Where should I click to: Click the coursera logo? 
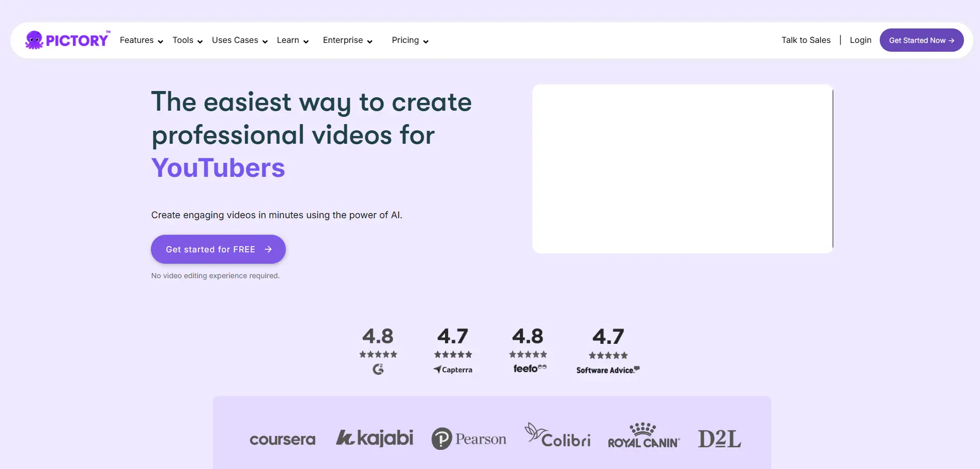(283, 440)
